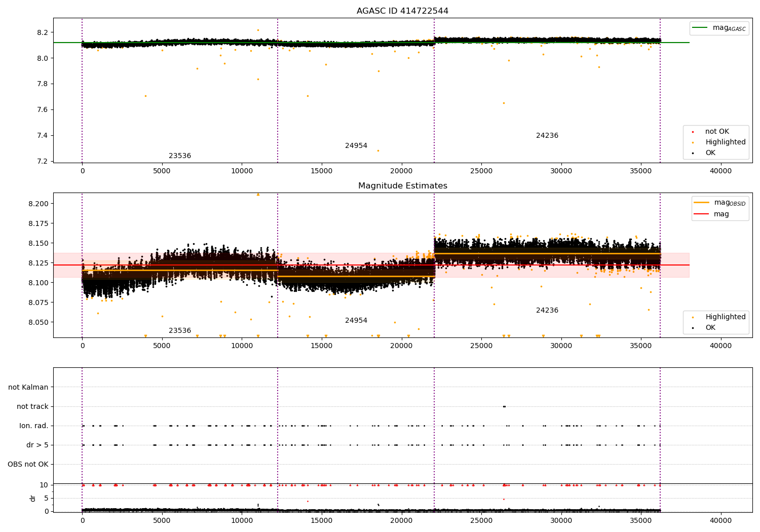The height and width of the screenshot is (532, 760).
Task: Click the 8.075 y-axis tick label
Action: [x=39, y=302]
